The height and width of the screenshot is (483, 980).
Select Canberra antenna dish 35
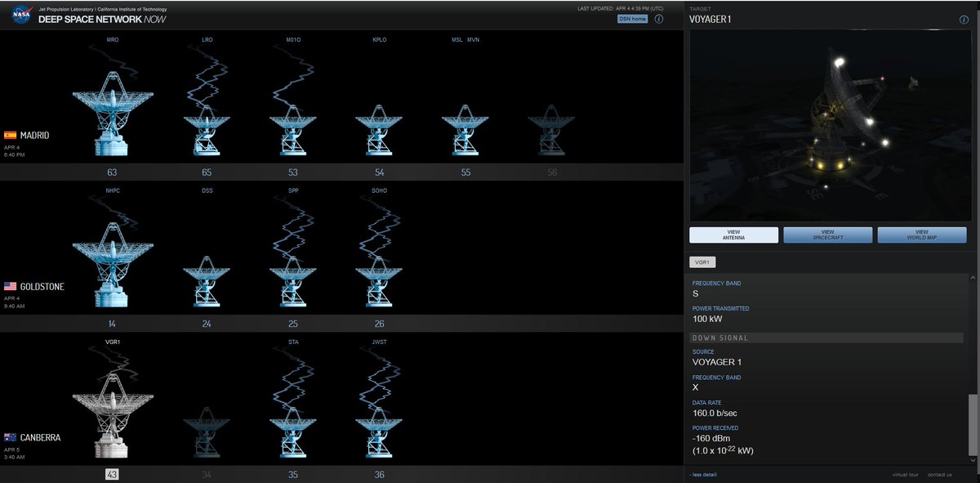pyautogui.click(x=293, y=433)
